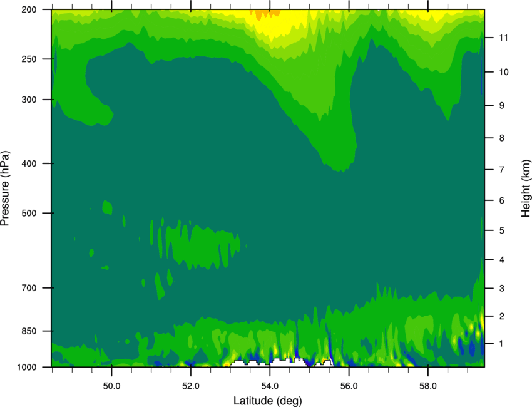Click the 50.0 latitude tick label
This screenshot has width=532, height=407.
pos(111,386)
